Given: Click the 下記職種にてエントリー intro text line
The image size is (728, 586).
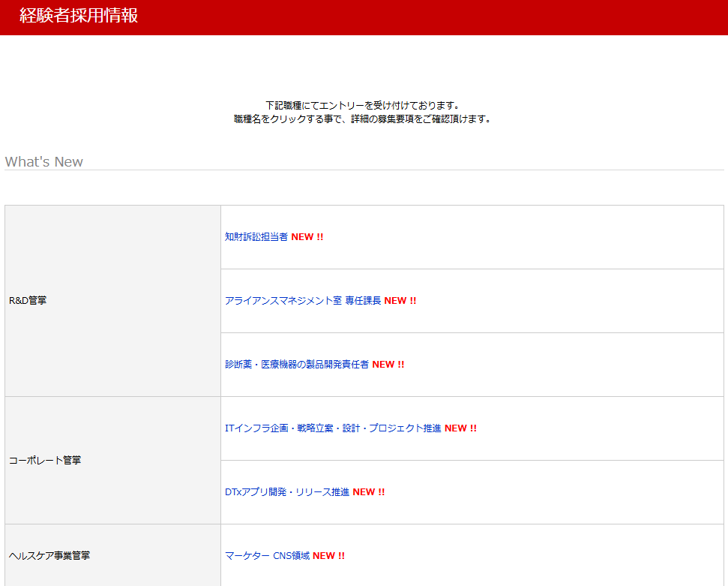Looking at the screenshot, I should point(363,106).
